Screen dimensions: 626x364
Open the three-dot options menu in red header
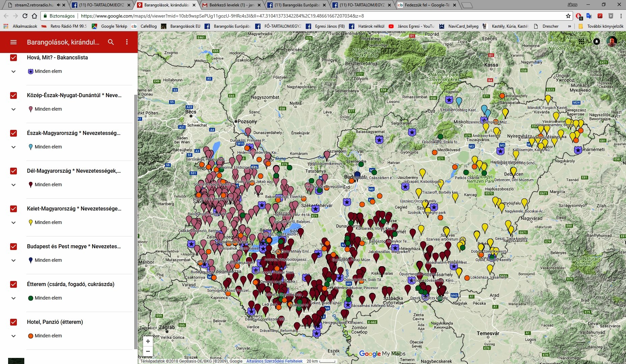point(127,42)
